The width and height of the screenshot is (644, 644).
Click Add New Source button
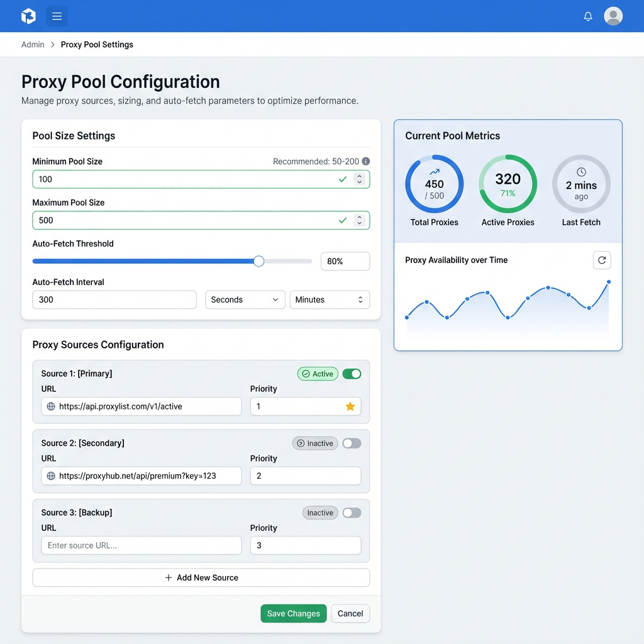(x=201, y=577)
